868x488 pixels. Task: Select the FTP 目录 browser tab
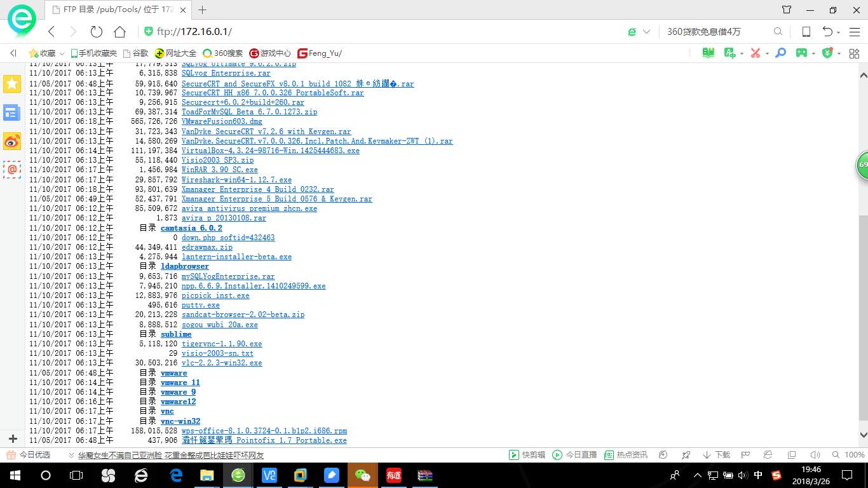coord(119,10)
